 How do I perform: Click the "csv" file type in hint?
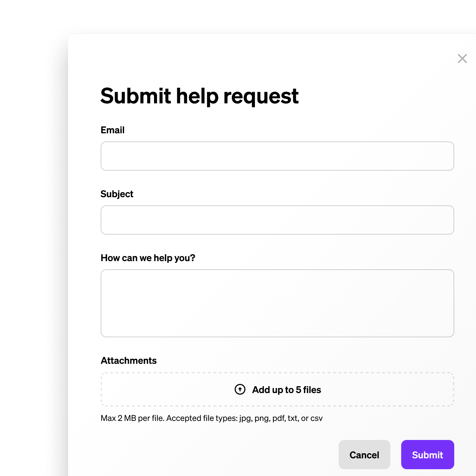(317, 419)
